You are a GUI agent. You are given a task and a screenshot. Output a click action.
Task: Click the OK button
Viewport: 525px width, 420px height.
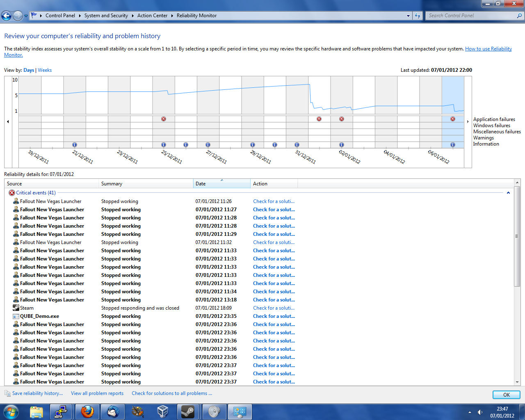(x=506, y=395)
